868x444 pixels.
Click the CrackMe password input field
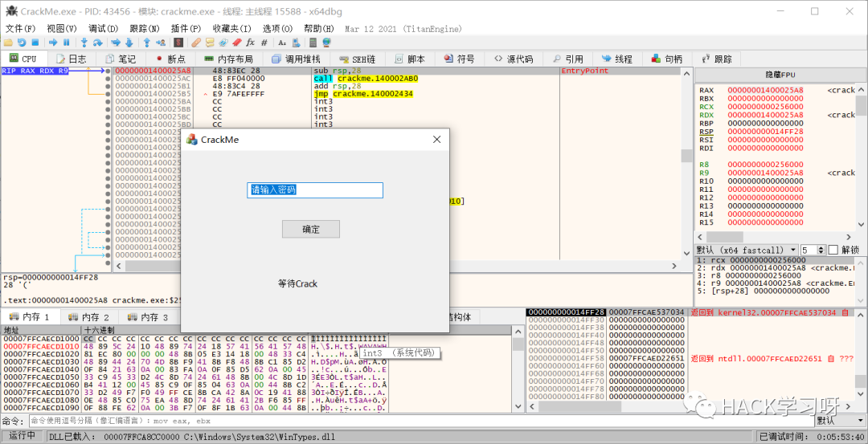coord(314,190)
